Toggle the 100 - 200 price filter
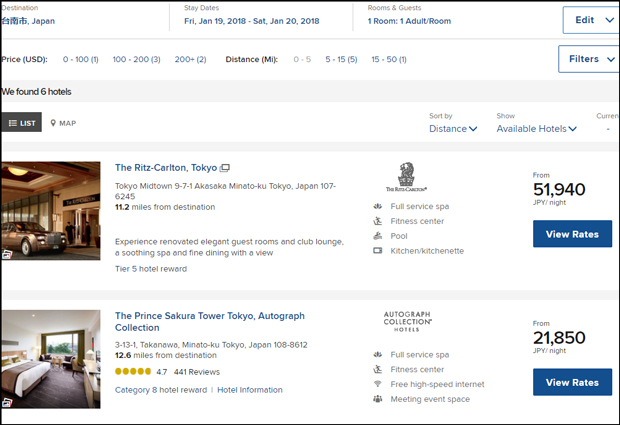 [x=136, y=60]
